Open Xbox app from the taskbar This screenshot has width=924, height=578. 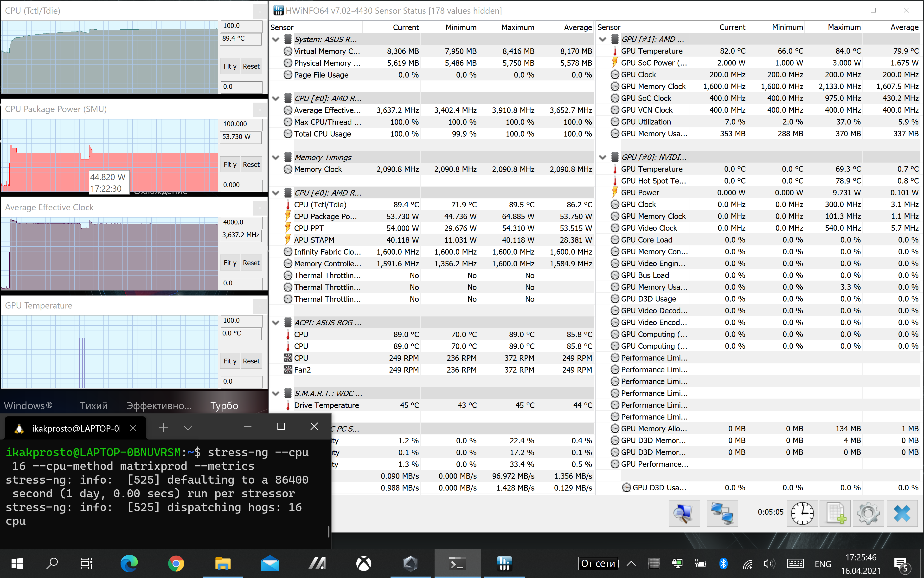[x=364, y=564]
